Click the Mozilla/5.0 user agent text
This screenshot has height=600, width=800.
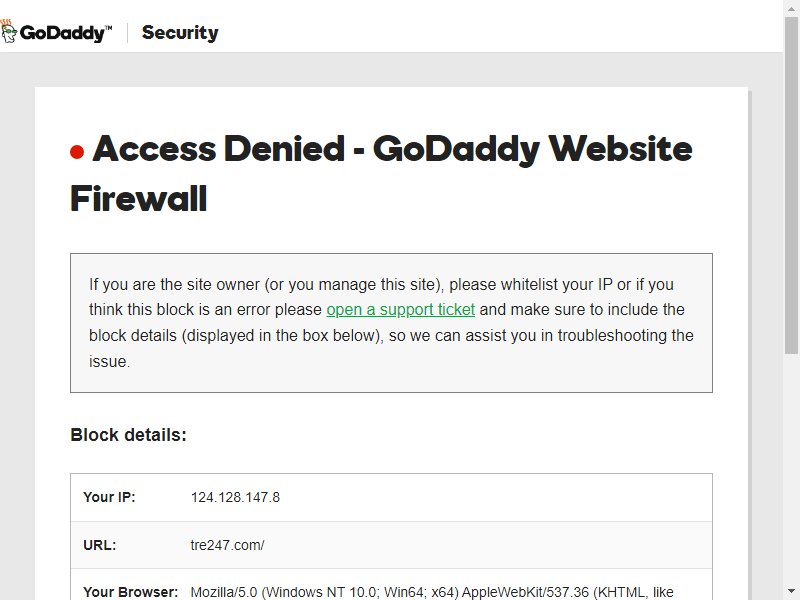click(x=432, y=592)
